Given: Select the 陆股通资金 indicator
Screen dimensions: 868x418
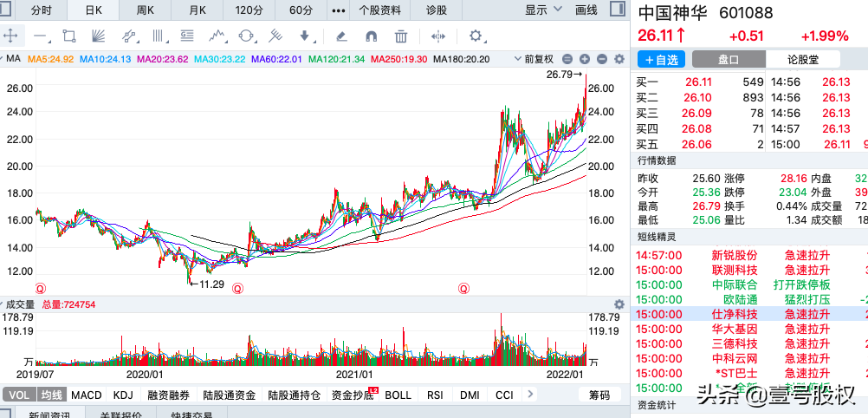Looking at the screenshot, I should coord(229,395).
